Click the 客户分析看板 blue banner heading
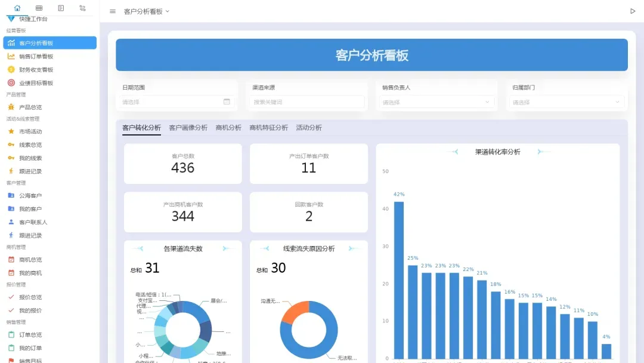The width and height of the screenshot is (644, 363). pyautogui.click(x=371, y=55)
